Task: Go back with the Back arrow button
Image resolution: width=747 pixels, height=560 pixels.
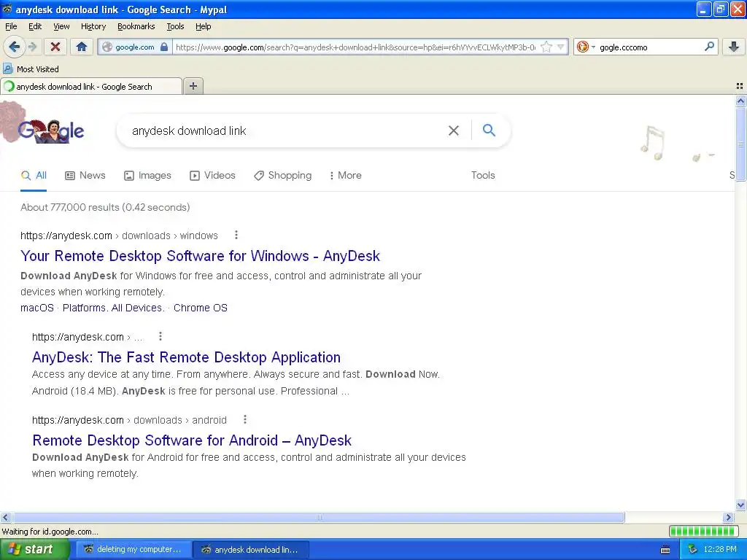Action: point(14,47)
